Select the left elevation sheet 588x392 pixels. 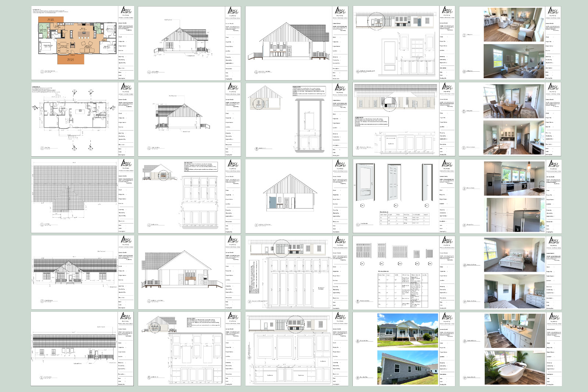[x=189, y=43]
